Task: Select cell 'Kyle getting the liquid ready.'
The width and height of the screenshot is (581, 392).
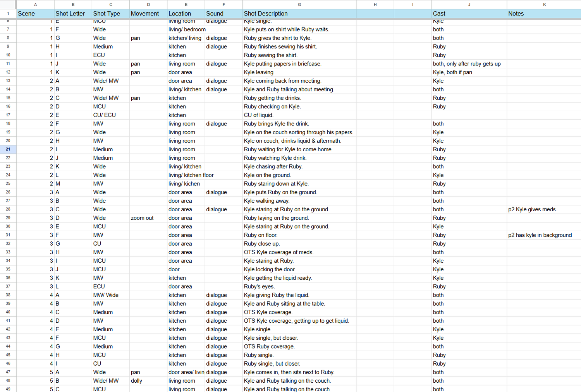Action: click(x=299, y=278)
